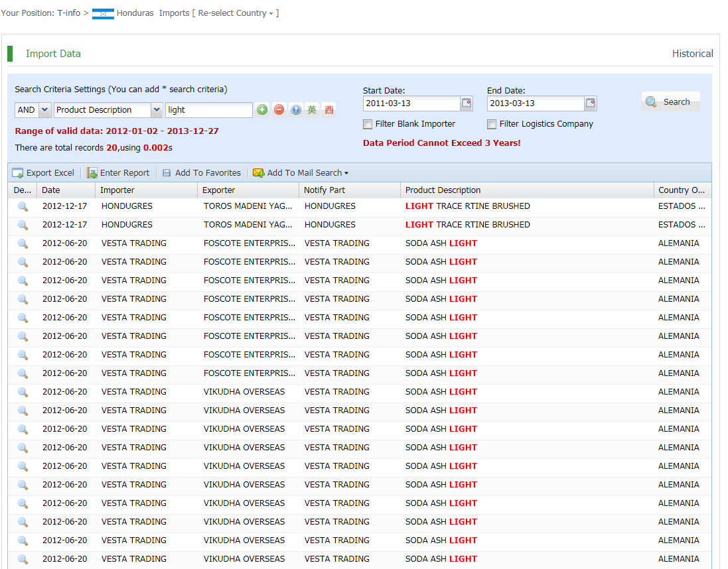Click the red remove search criteria icon
This screenshot has width=728, height=569.
coord(279,110)
